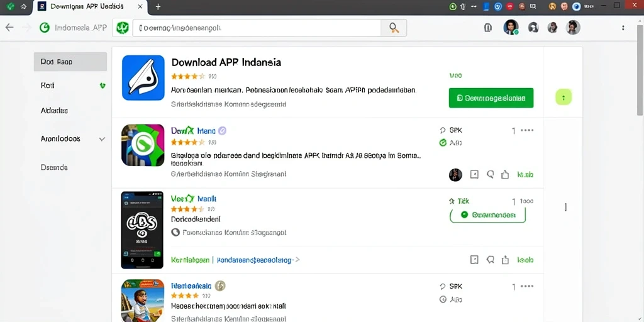Click the SPK tag on second app row

[450, 130]
